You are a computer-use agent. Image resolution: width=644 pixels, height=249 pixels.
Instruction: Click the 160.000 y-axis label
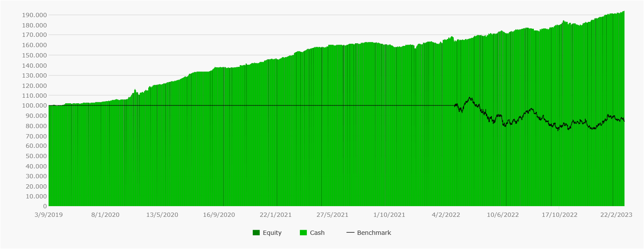click(x=34, y=45)
